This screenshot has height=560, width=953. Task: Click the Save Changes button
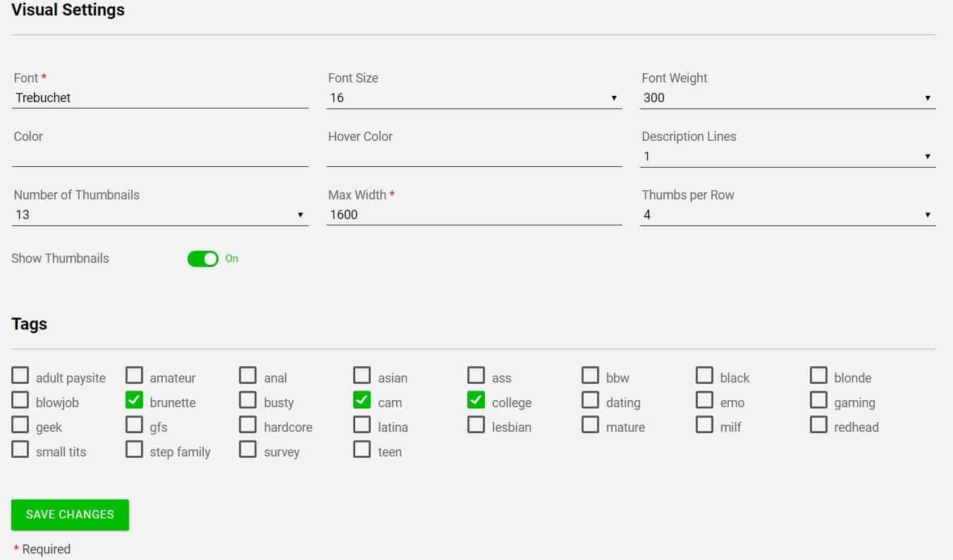[69, 514]
